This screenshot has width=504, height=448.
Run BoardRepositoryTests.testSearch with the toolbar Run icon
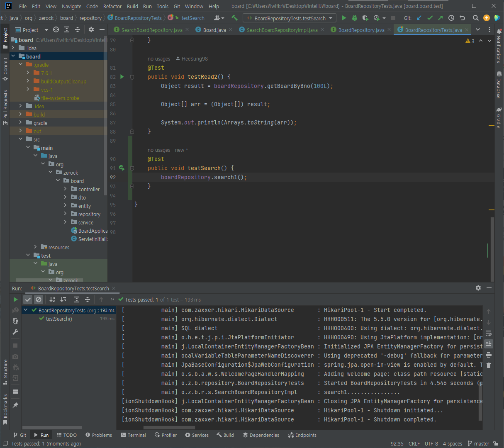[344, 18]
